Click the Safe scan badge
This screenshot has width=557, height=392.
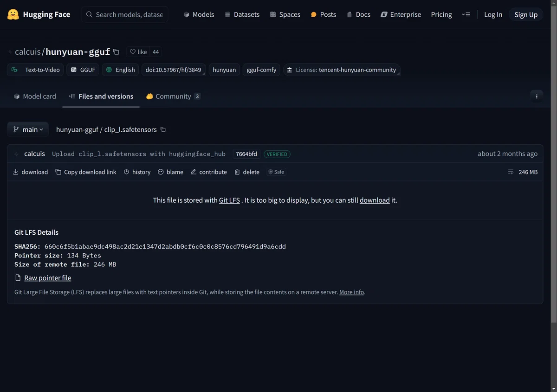(276, 172)
